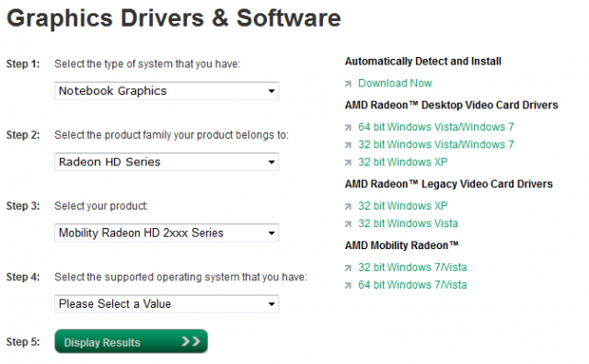Screen dimensions: 589x364
Task: Click arrow icon beside 32 bit Windows Vista/Windows 7
Action: [x=348, y=145]
